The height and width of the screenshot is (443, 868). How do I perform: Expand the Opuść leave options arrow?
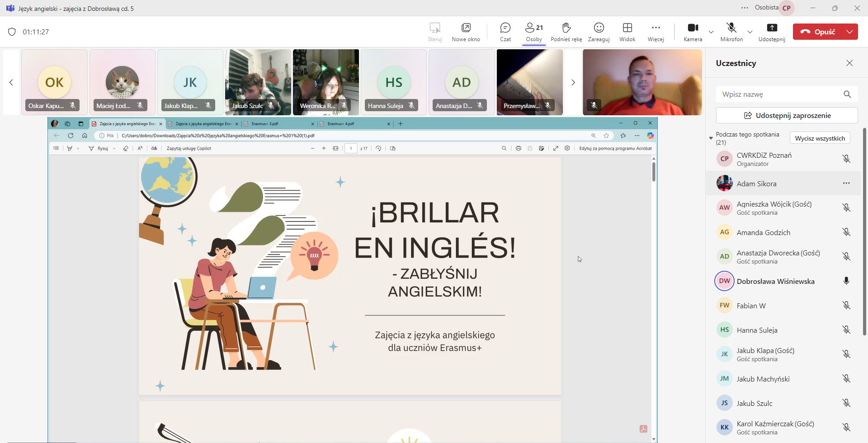point(850,32)
